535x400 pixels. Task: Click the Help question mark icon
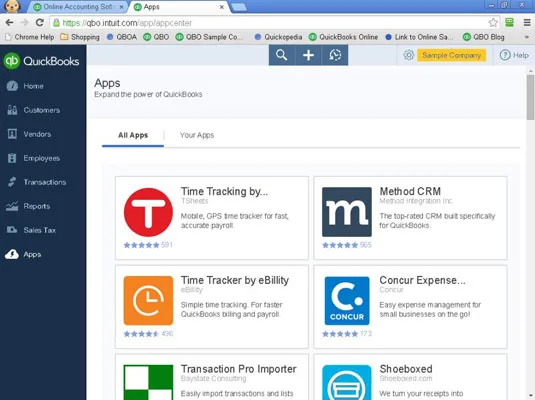pyautogui.click(x=505, y=55)
